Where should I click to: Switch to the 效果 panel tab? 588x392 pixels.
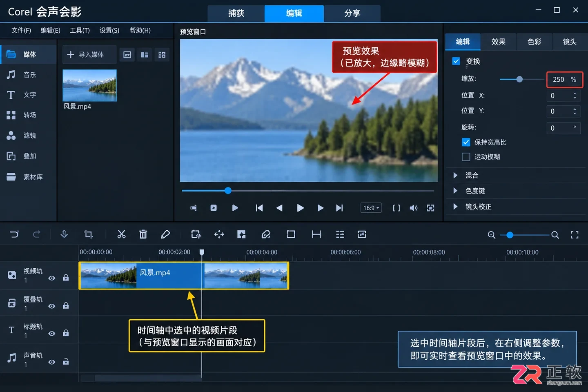499,42
